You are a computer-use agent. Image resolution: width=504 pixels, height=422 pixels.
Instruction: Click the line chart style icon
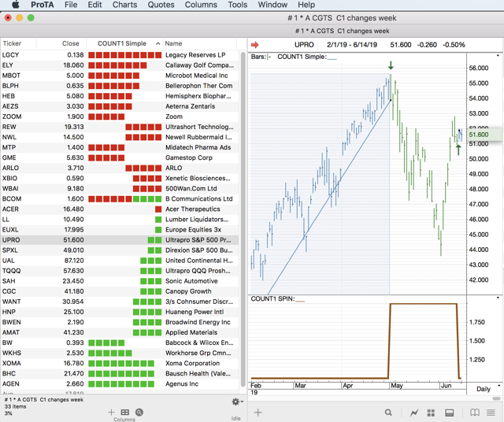[x=414, y=413]
